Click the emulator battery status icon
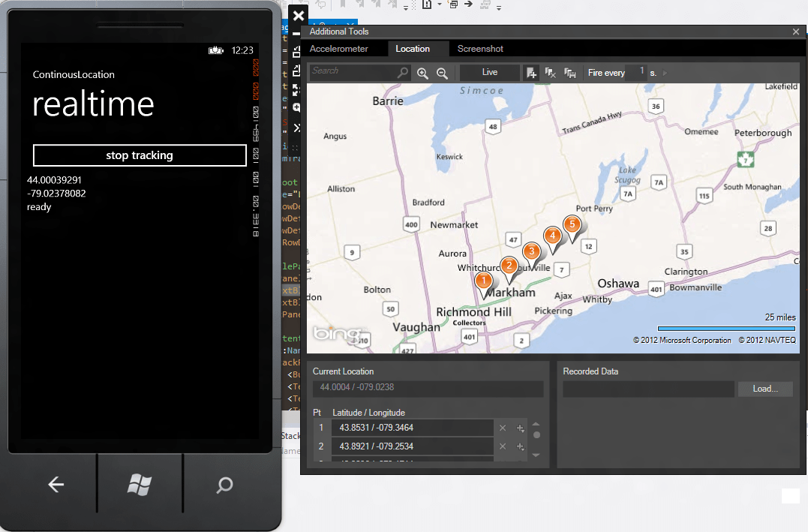This screenshot has width=808, height=532. point(216,50)
